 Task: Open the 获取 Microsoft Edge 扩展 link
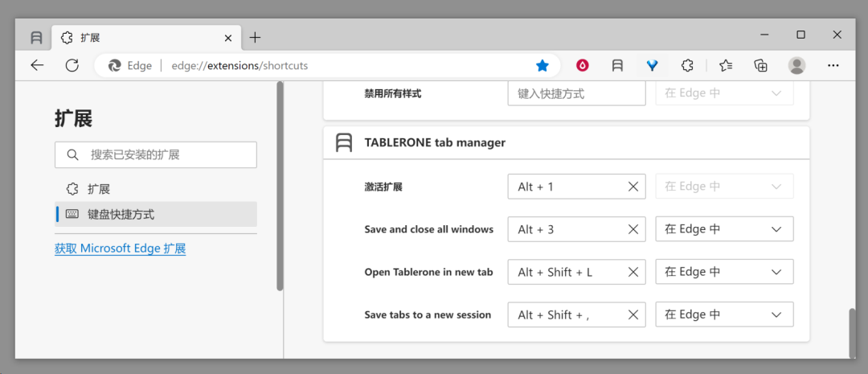pos(120,249)
